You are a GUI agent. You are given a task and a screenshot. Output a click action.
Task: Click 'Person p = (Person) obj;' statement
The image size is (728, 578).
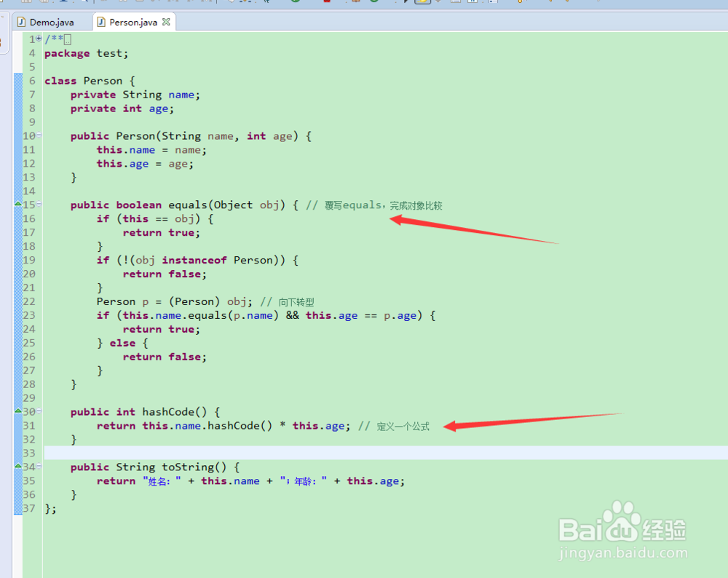click(x=174, y=302)
